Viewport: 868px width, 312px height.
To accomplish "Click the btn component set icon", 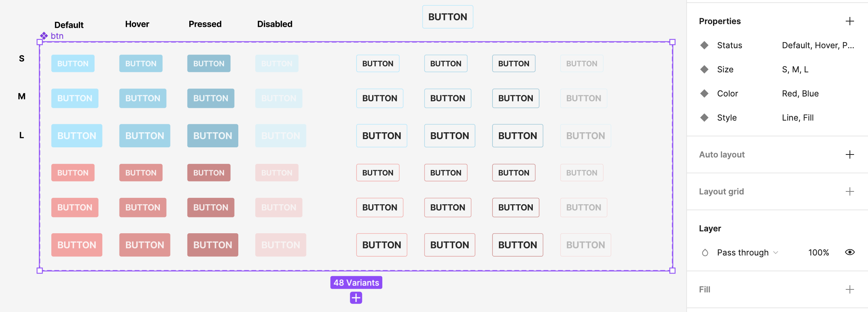I will point(44,36).
